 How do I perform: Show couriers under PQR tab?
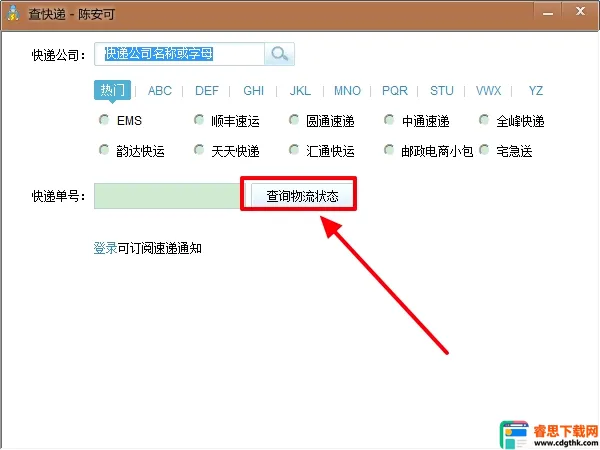pyautogui.click(x=395, y=91)
